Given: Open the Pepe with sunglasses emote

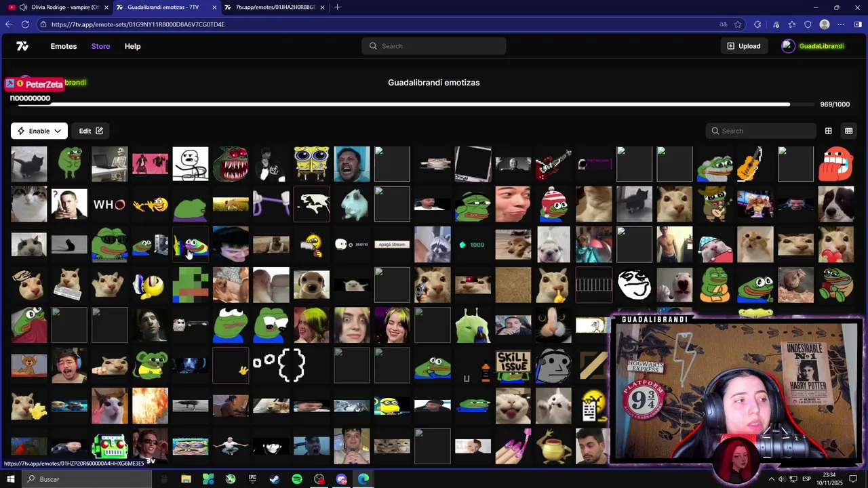Looking at the screenshot, I should pos(109,245).
